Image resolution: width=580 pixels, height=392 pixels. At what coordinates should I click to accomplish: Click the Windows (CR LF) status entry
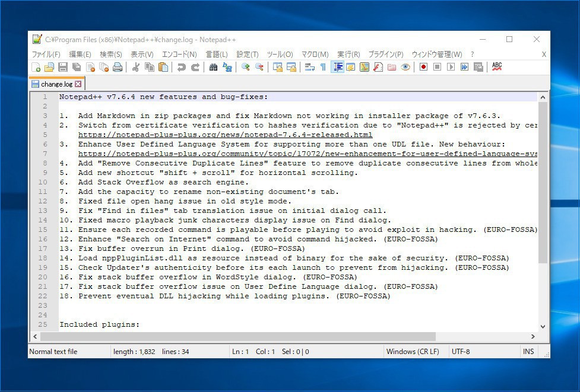pyautogui.click(x=413, y=352)
